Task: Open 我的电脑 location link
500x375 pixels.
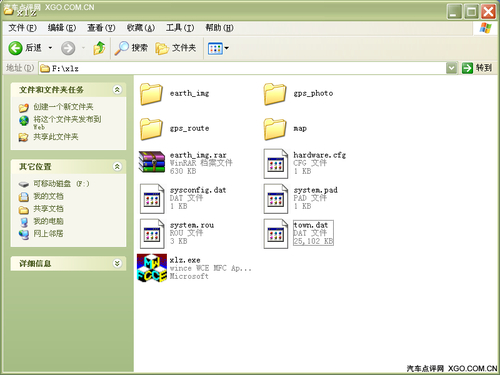Action: tap(48, 221)
